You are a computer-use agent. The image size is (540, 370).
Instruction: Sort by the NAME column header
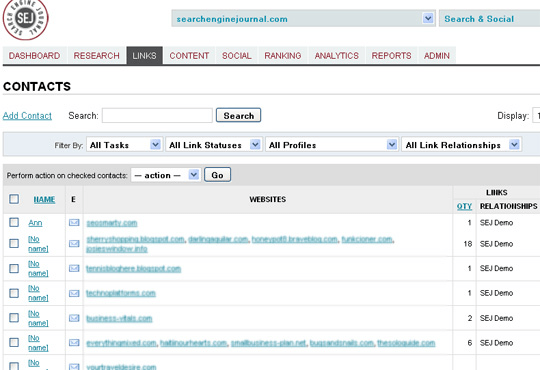pyautogui.click(x=44, y=199)
